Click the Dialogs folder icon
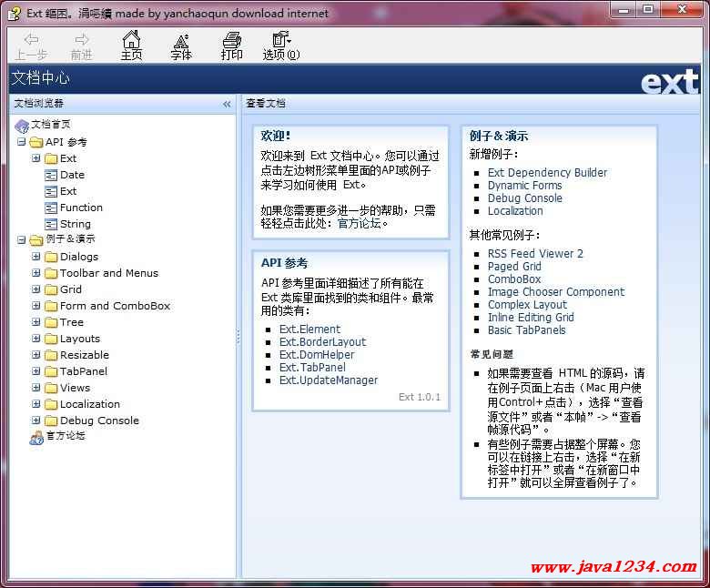Screen dimensions: 710x588 [51, 257]
